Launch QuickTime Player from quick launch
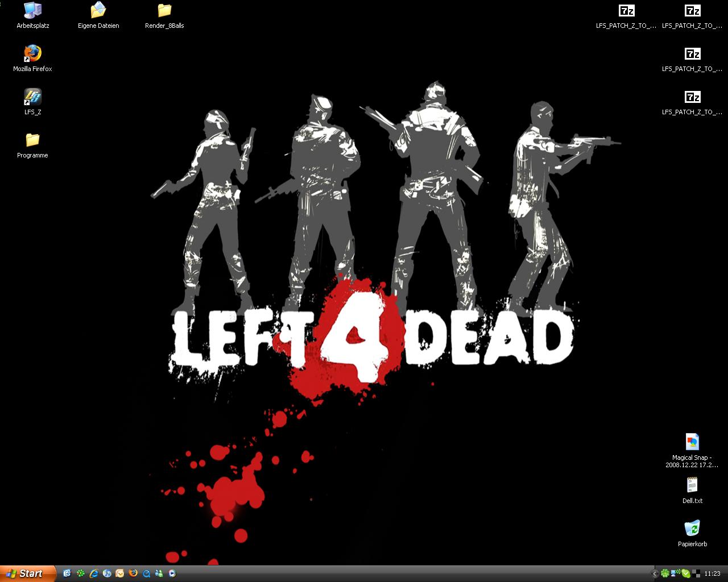This screenshot has height=582, width=728. point(146,573)
